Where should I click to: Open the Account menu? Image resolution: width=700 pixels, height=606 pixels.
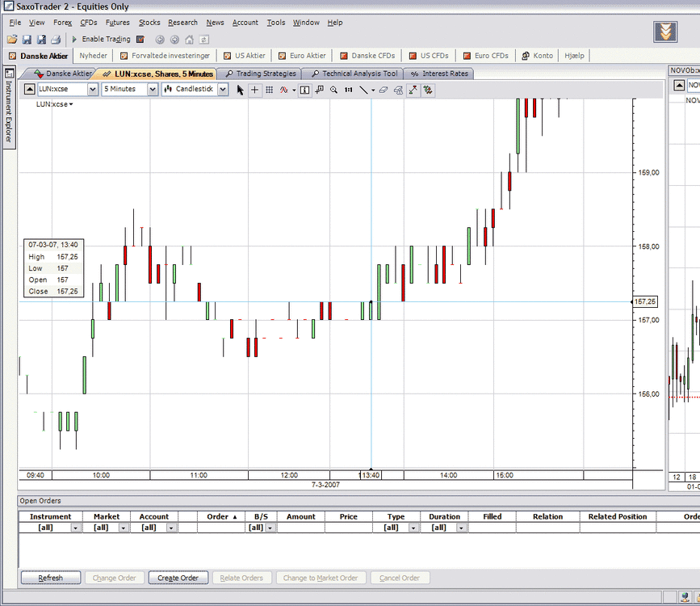[x=245, y=23]
